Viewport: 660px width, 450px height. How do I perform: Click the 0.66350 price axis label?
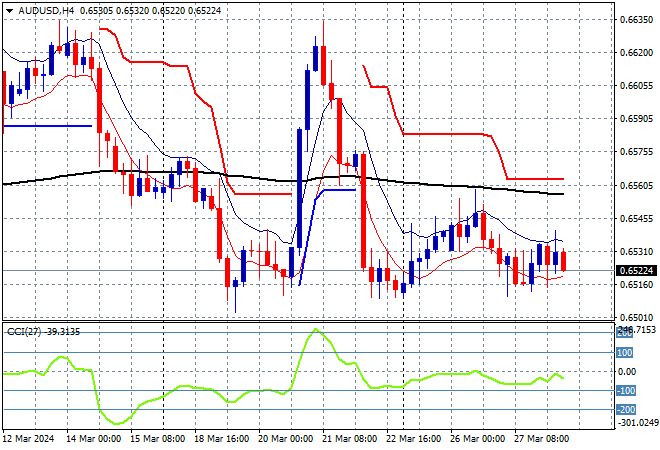(634, 19)
